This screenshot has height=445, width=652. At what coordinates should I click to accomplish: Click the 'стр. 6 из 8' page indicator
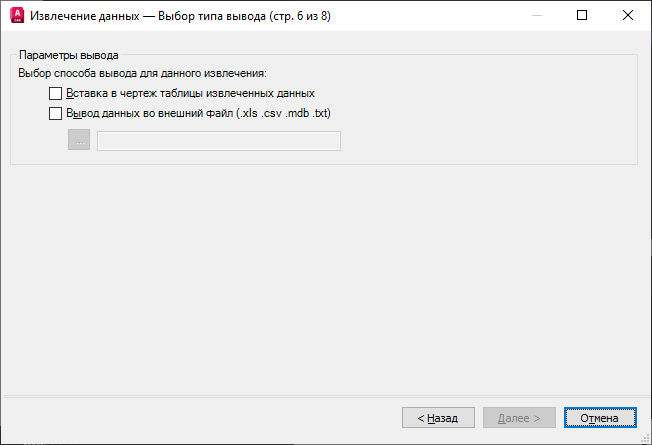click(300, 16)
